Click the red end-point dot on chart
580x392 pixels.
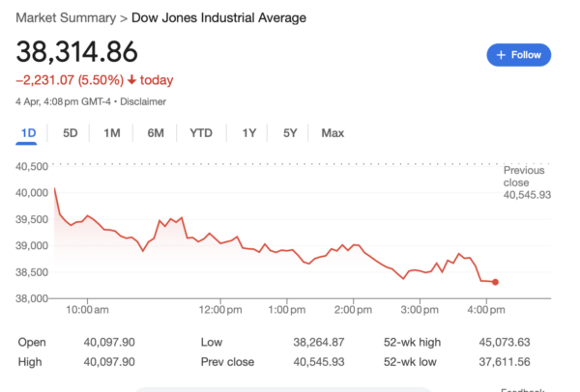point(496,282)
